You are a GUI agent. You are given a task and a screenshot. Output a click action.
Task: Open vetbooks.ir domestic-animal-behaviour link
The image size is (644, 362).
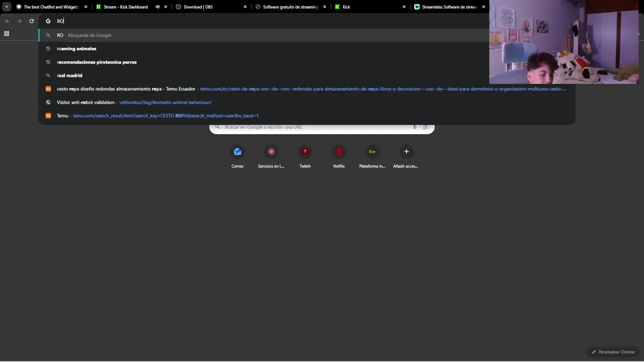point(165,103)
